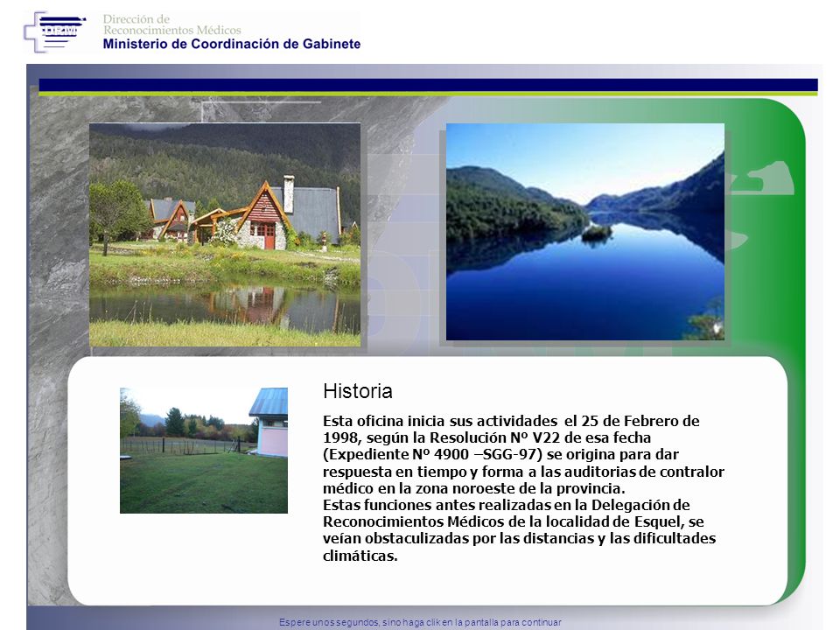Click line mentioning 'localidad de Esquel'
This screenshot has width=840, height=630.
[514, 521]
